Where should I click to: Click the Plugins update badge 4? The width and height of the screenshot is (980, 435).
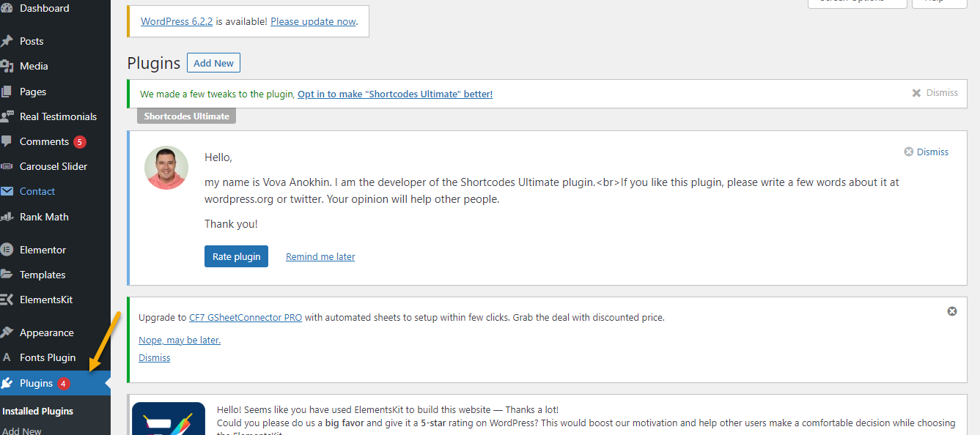[64, 383]
